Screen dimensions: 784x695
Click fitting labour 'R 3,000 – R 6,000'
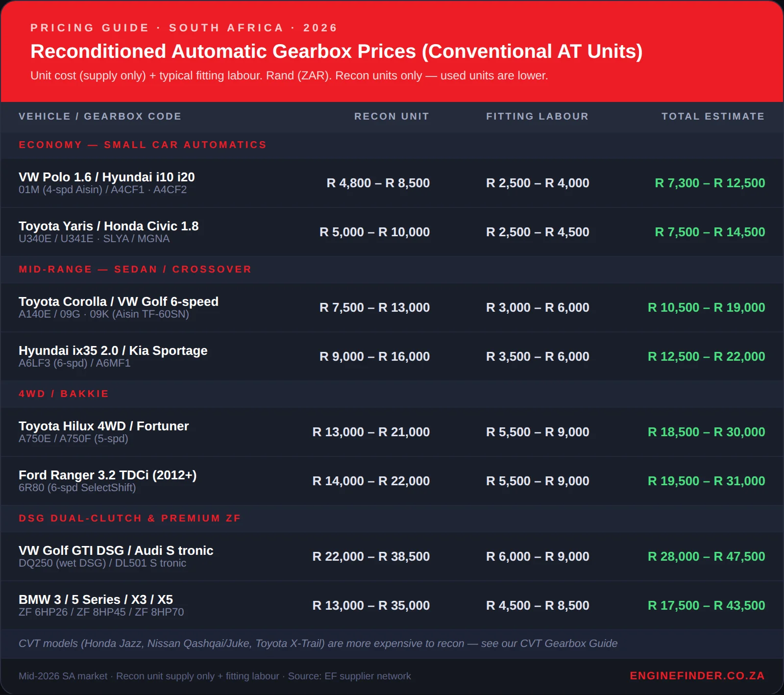tap(538, 307)
